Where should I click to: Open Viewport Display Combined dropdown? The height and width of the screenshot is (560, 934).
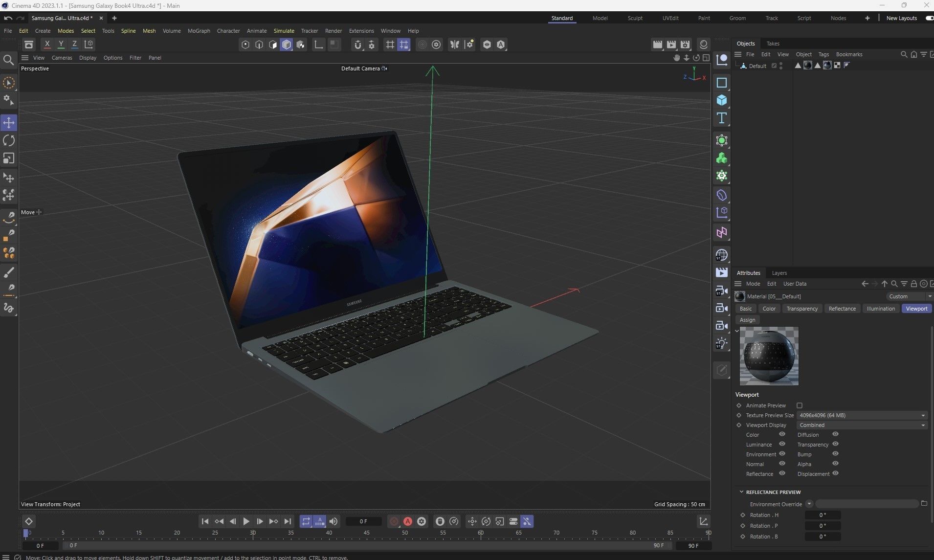(862, 425)
